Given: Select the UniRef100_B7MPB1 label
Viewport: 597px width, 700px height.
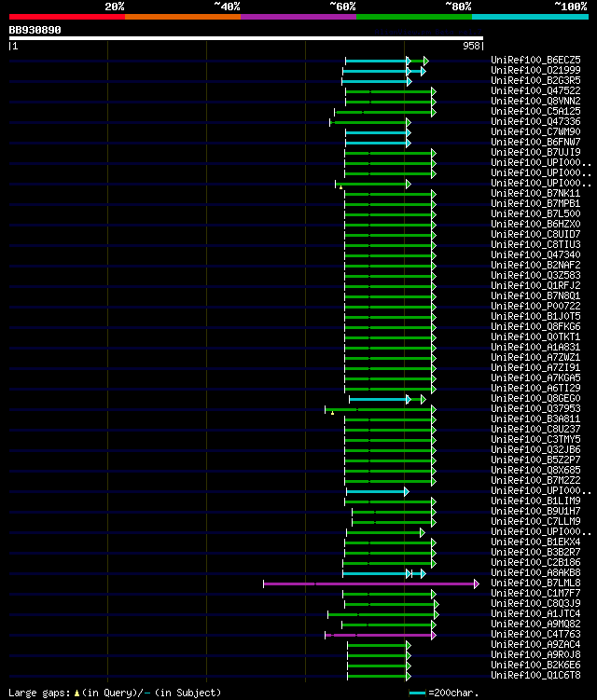Looking at the screenshot, I should click(x=535, y=203).
